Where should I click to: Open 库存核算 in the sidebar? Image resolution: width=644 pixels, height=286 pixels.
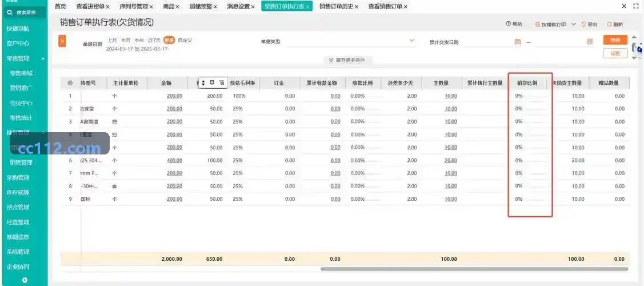coord(18,192)
